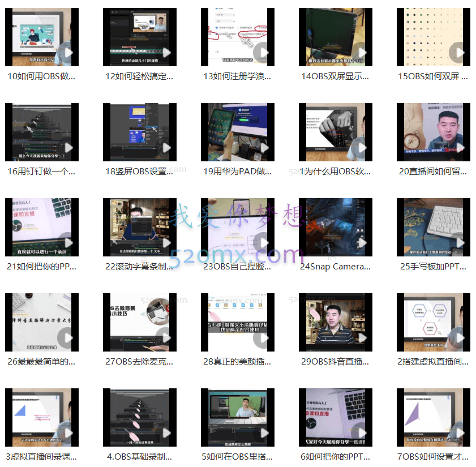Click play icon on video 10如何用OBS做
Image resolution: width=476 pixels, height=467 pixels.
coord(67,53)
